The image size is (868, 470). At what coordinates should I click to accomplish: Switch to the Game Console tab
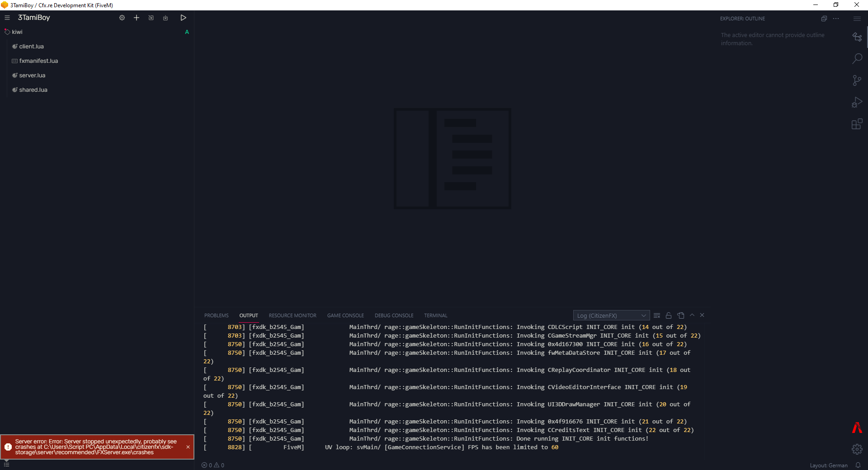pos(345,315)
